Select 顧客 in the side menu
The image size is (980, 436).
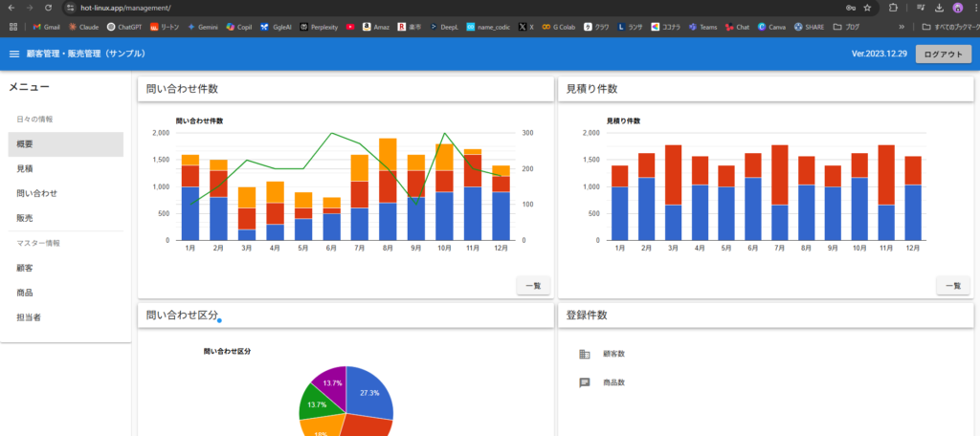point(66,268)
